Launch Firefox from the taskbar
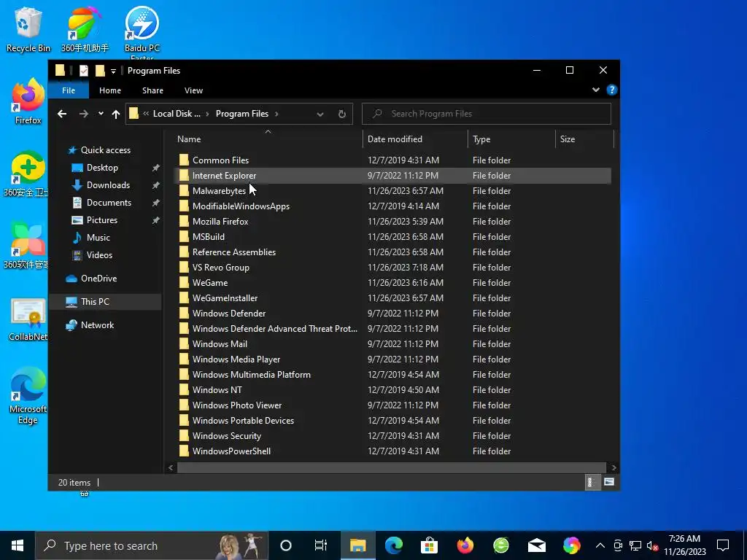This screenshot has width=747, height=560. pos(465,545)
